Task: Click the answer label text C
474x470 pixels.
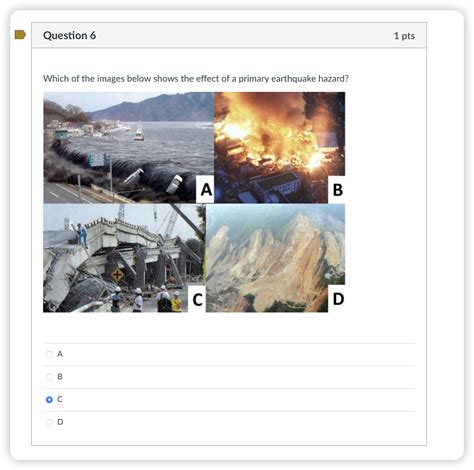Action: click(60, 399)
